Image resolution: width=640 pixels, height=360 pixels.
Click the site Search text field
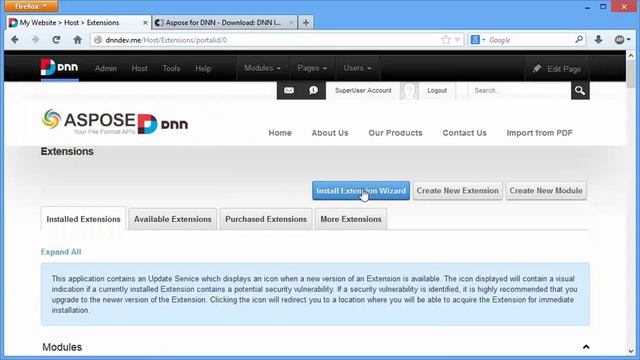pyautogui.click(x=520, y=90)
